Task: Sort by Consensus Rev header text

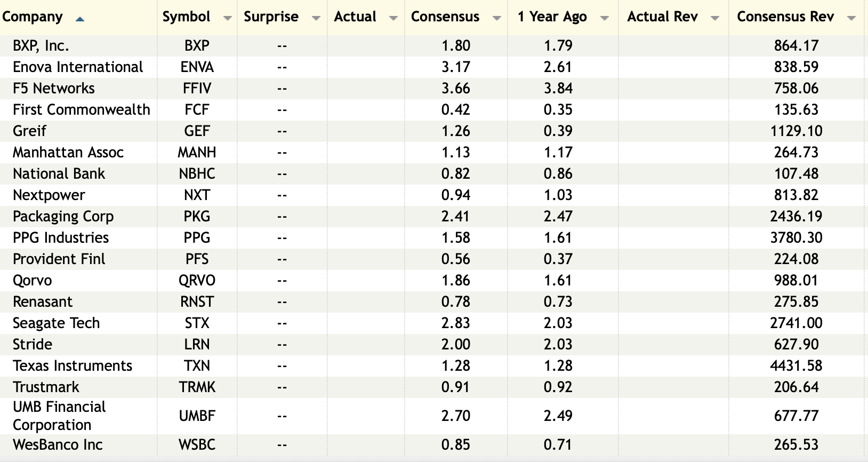Action: pyautogui.click(x=785, y=17)
